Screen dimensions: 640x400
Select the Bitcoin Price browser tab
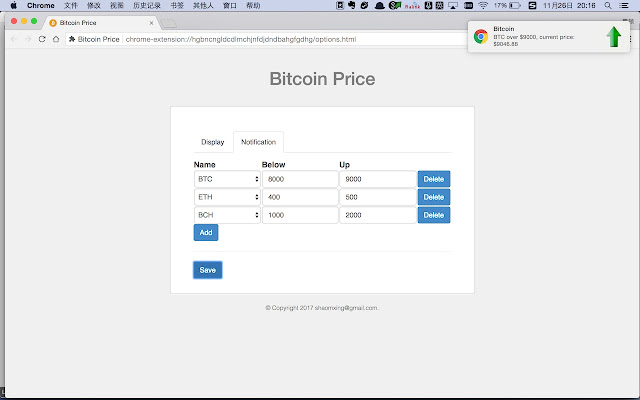pyautogui.click(x=100, y=23)
